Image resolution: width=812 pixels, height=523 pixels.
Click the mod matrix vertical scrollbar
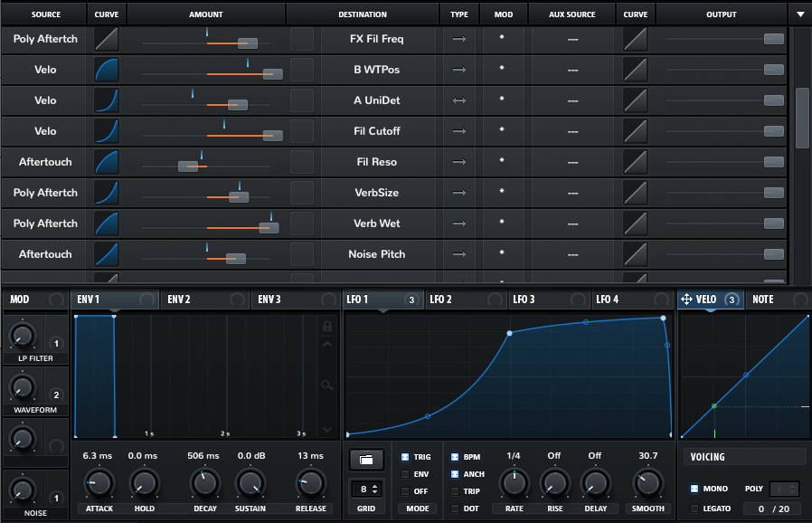pyautogui.click(x=802, y=119)
